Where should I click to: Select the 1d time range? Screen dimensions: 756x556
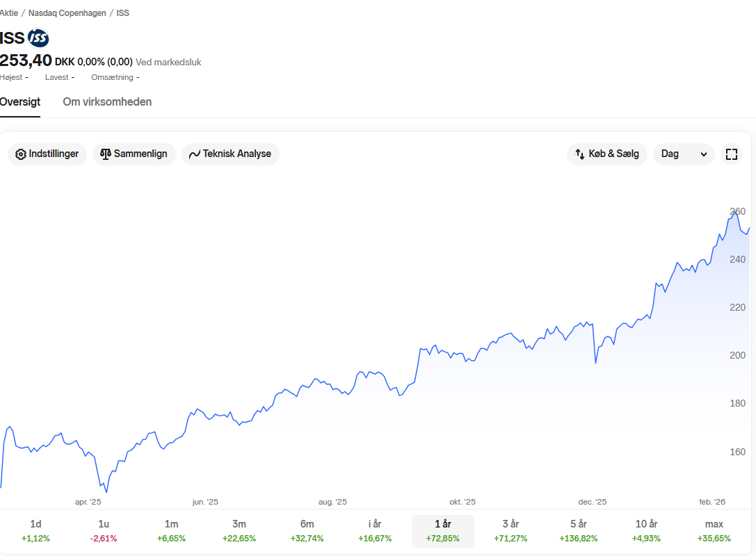point(35,531)
